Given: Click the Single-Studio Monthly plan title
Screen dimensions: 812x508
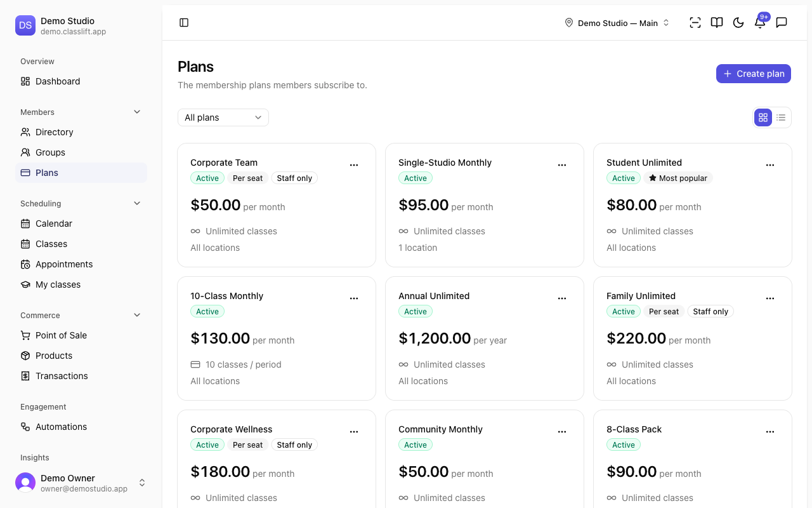Looking at the screenshot, I should point(445,163).
